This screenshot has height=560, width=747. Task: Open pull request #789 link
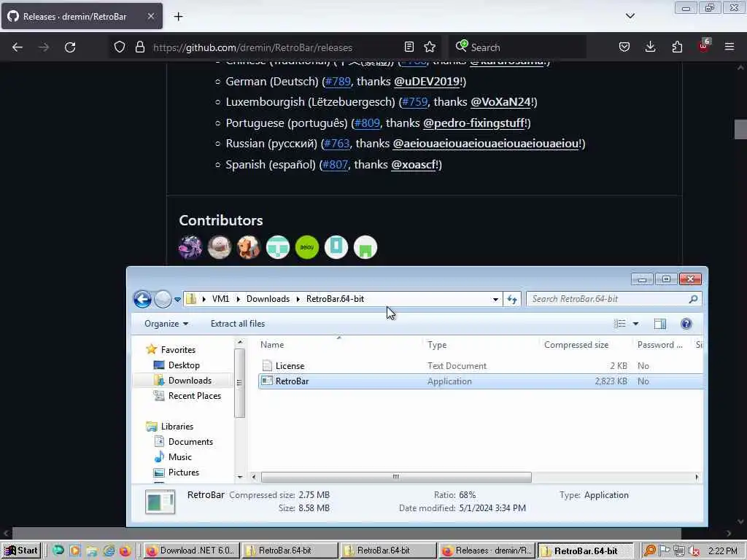pos(338,82)
